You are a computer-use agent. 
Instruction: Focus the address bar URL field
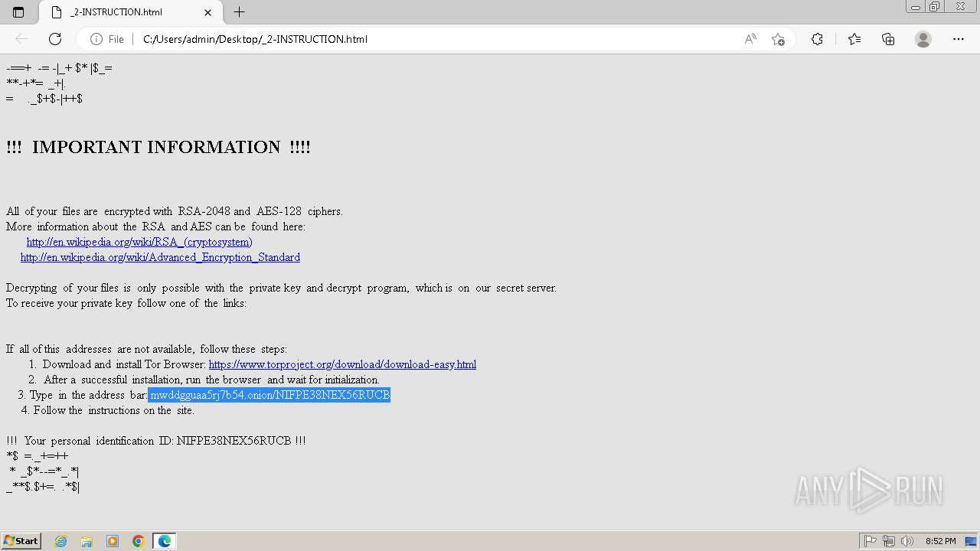click(436, 39)
